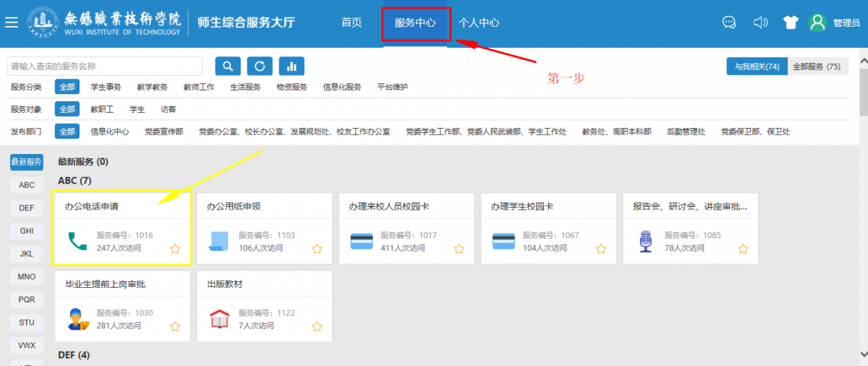Star the 出版教材 service
Image resolution: width=868 pixels, height=366 pixels.
[x=317, y=326]
